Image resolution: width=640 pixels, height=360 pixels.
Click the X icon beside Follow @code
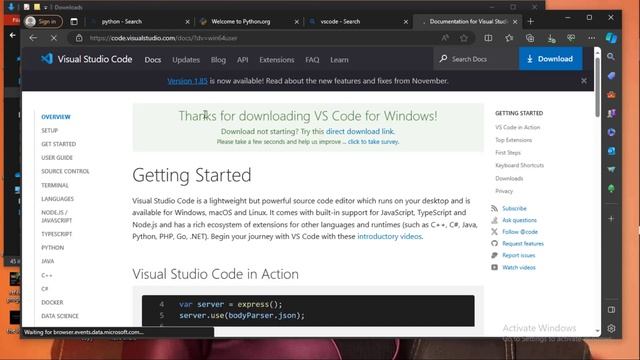tap(494, 231)
